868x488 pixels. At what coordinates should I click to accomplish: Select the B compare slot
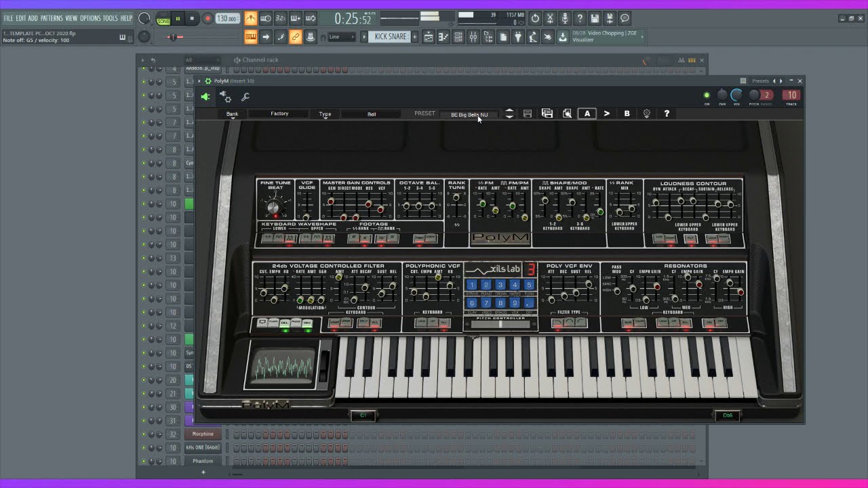(627, 114)
